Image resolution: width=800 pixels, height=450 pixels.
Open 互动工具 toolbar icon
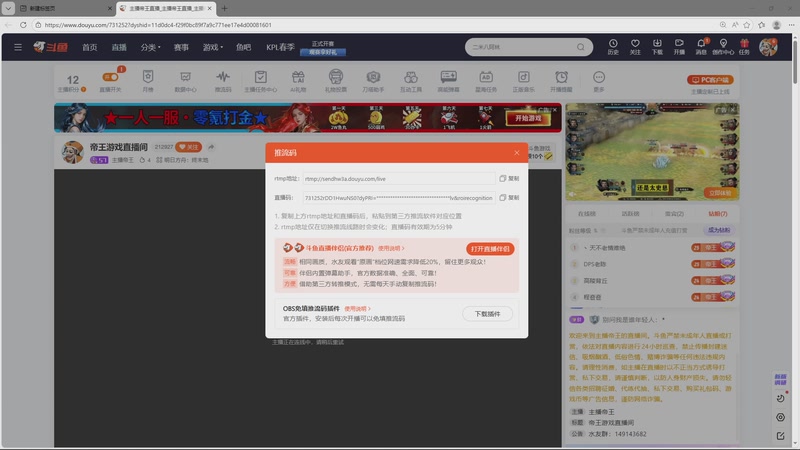pyautogui.click(x=411, y=81)
